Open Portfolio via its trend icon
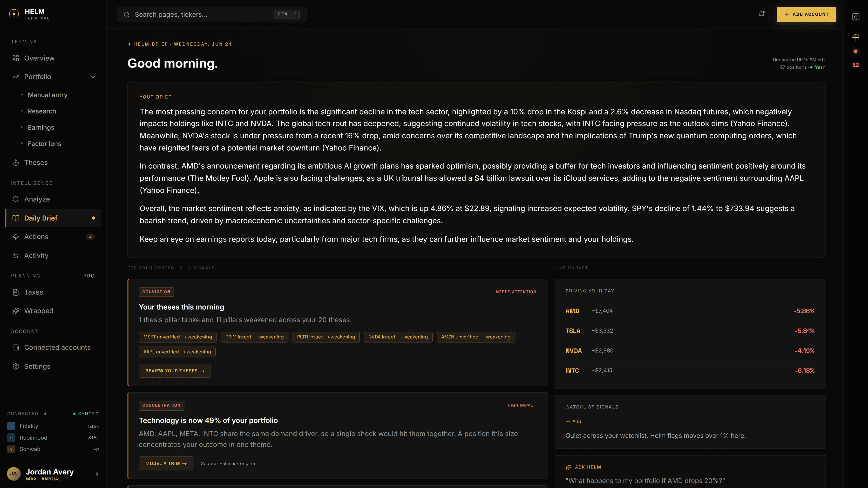 16,77
